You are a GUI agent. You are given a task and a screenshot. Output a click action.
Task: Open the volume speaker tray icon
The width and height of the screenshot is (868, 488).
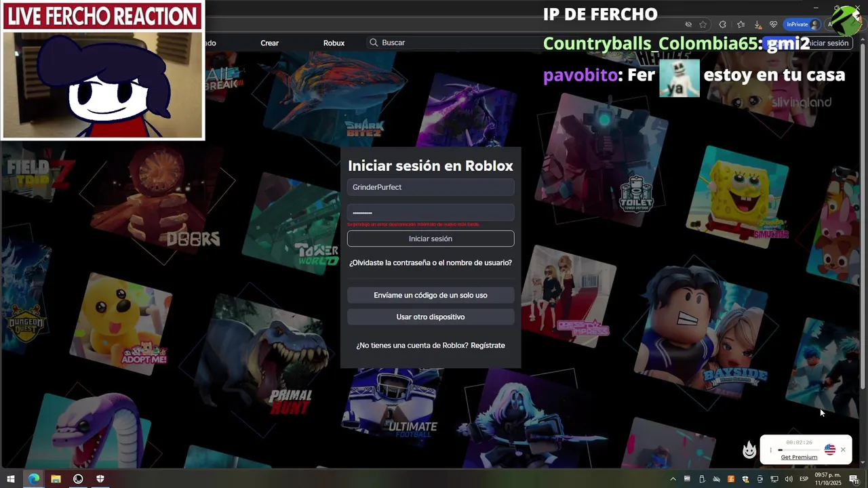[x=788, y=479]
